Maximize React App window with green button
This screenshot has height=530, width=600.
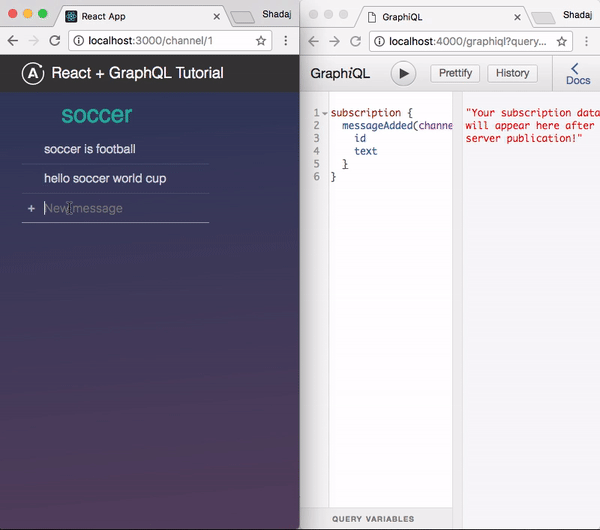point(42,14)
